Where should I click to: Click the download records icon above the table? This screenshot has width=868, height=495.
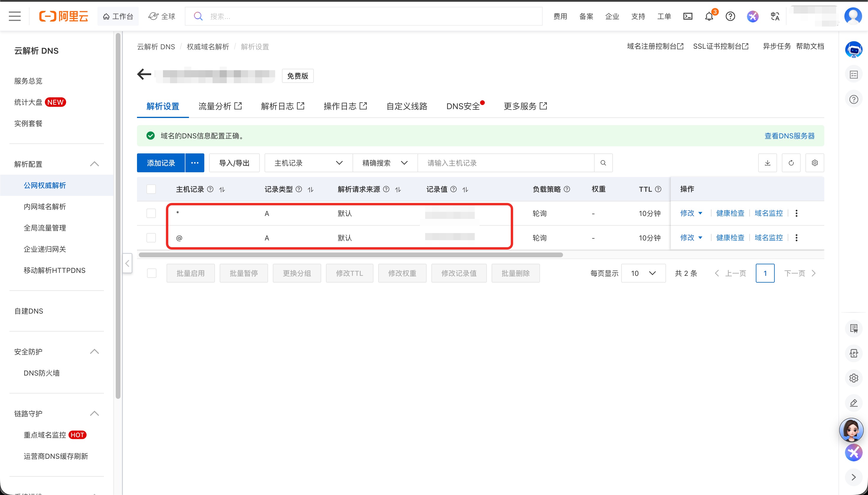coord(768,163)
